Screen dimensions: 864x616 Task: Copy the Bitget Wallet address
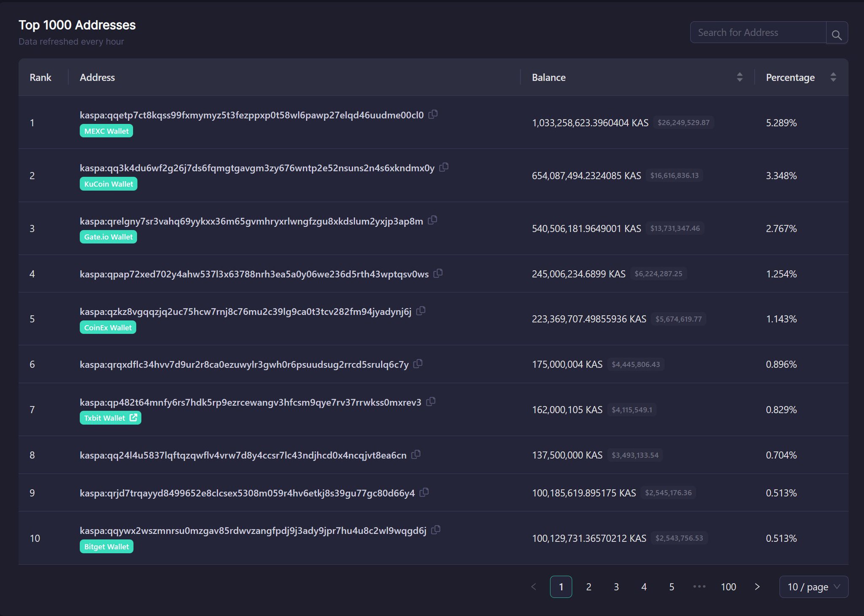[436, 530]
